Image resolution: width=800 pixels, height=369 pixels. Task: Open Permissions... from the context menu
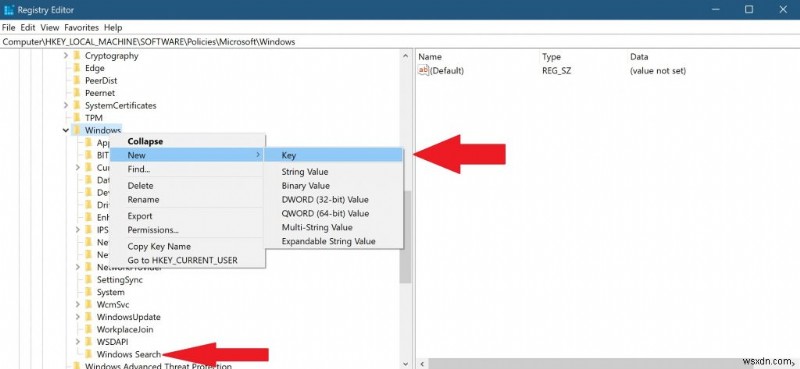(188, 230)
